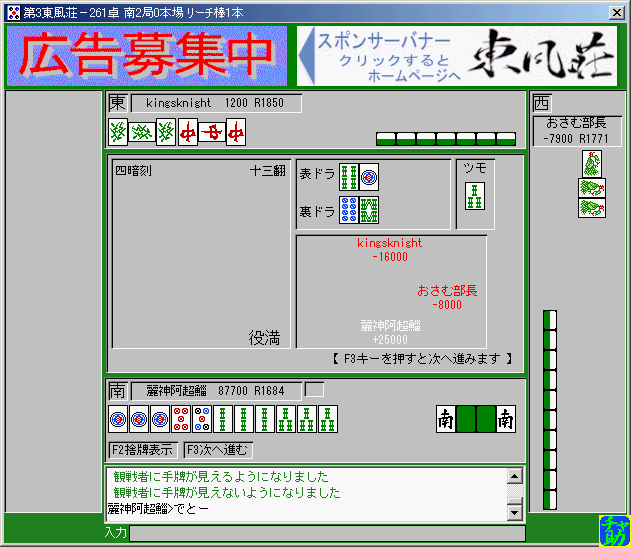Toggle the checkbox beside 麗神阿超輪's rating
Viewport: 631px width, 547px height.
tap(314, 389)
